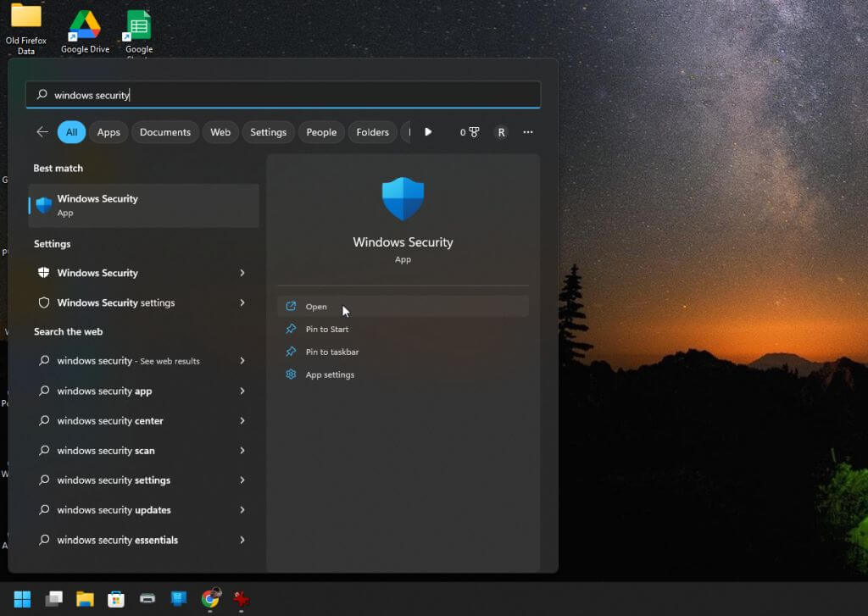
Task: Open the rewards points trophy icon
Action: coord(474,132)
